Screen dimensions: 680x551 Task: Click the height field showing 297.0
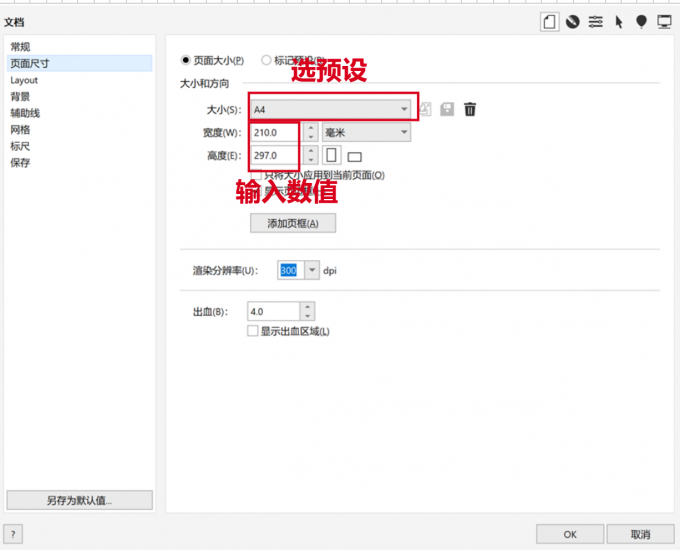(x=278, y=155)
